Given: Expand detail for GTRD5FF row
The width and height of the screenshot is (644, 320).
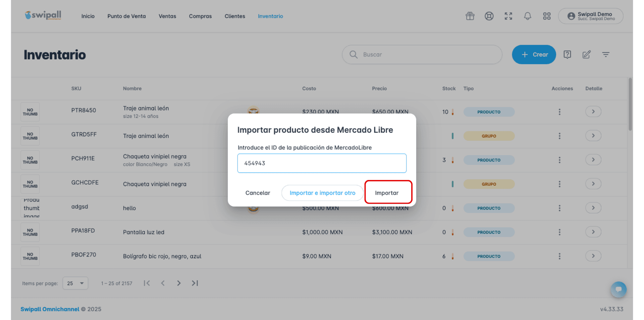Looking at the screenshot, I should tap(593, 136).
